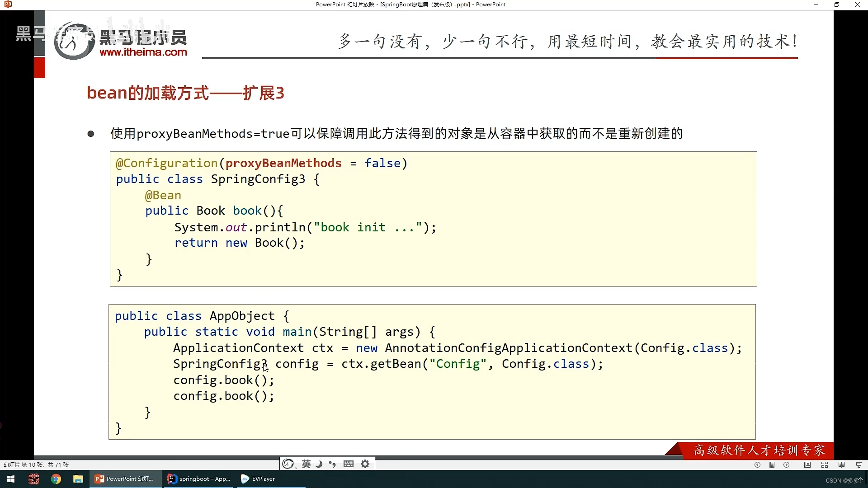Switch to the springboot IntelliJ window

[x=199, y=479]
